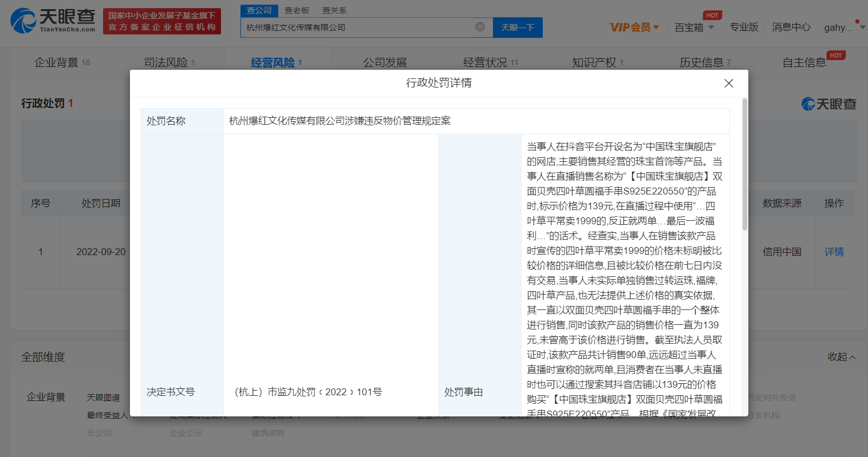Click the 国家中小企业发展子基金旗下 red banner
This screenshot has height=457, width=868.
[x=162, y=21]
